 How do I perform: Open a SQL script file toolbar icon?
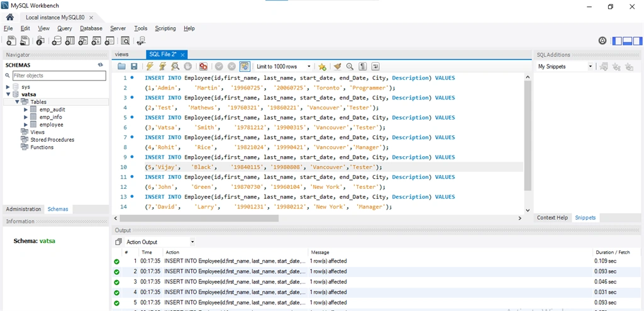(x=25, y=40)
